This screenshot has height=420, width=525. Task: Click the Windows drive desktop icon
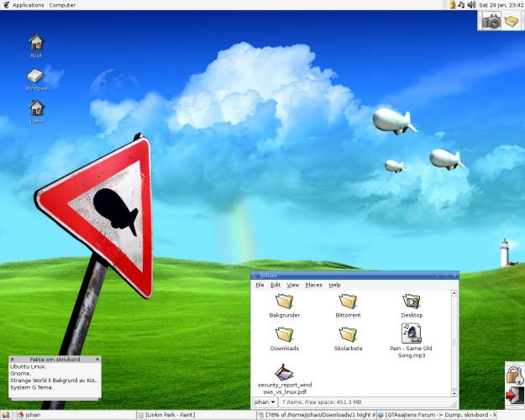coord(36,76)
